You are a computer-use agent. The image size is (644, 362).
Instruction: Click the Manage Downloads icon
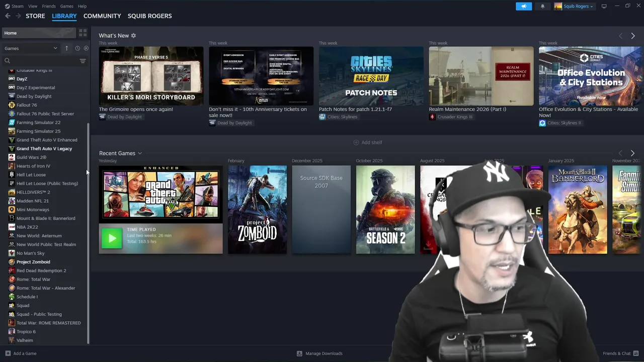(x=299, y=353)
